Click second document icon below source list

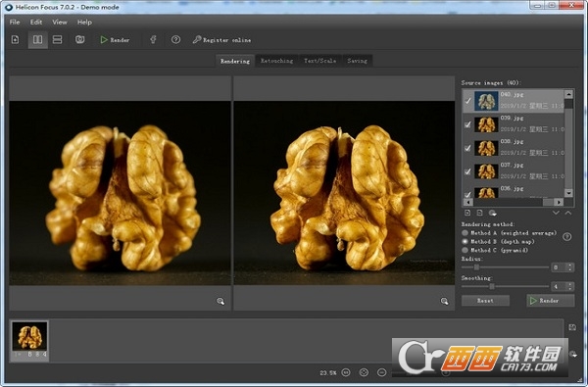point(479,213)
